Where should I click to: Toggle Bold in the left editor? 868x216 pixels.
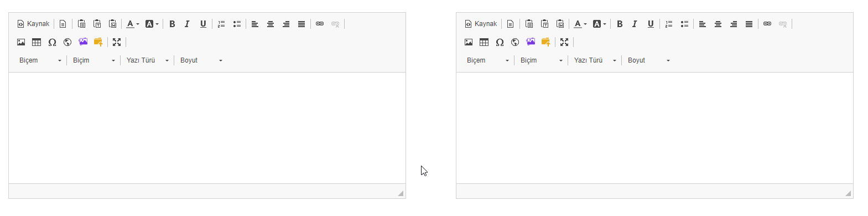(x=172, y=24)
